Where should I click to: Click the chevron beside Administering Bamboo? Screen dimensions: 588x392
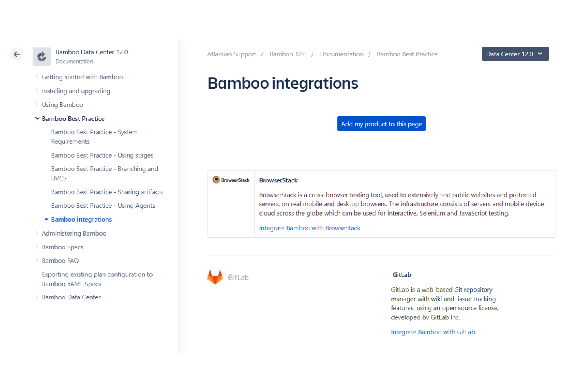tap(37, 233)
